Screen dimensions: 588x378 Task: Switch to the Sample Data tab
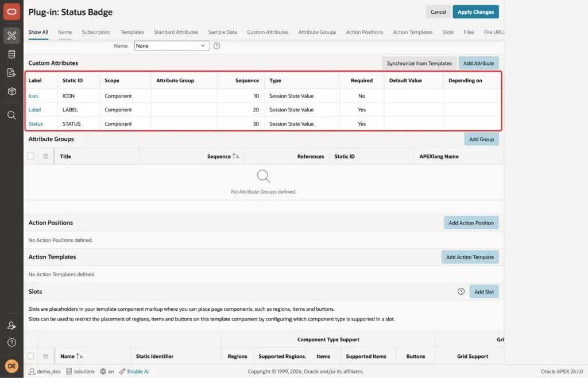[x=222, y=32]
